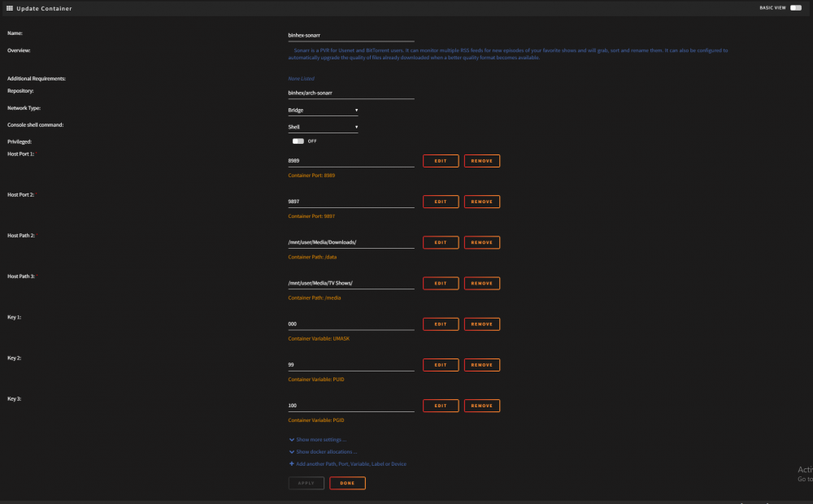The width and height of the screenshot is (813, 504).
Task: Focus the Key 1 field with 000
Action: click(351, 324)
